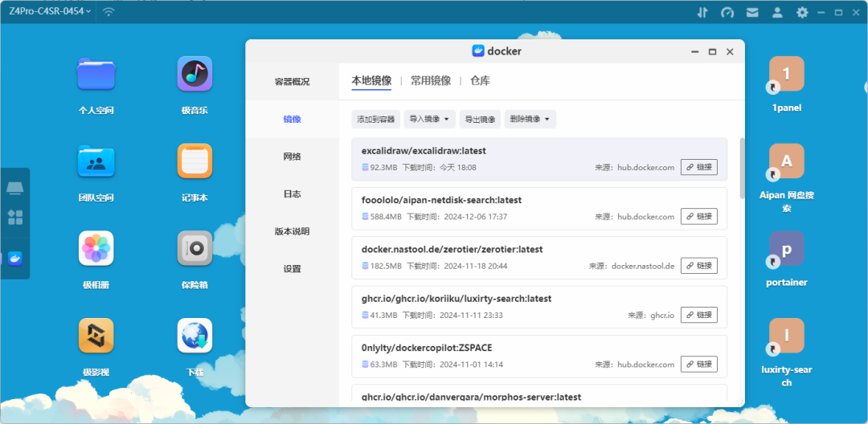Expand the Z4Pro-C4SR-0454 device dropdown
This screenshot has width=868, height=424.
pyautogui.click(x=50, y=11)
